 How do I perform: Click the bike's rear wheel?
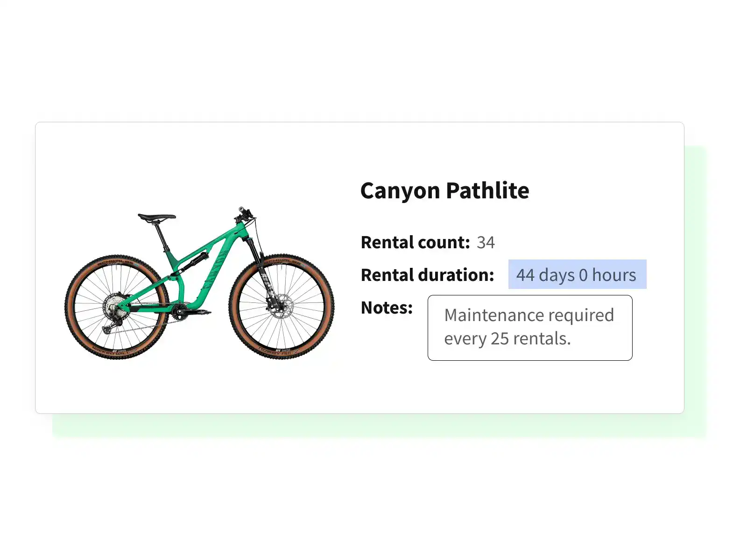point(117,307)
